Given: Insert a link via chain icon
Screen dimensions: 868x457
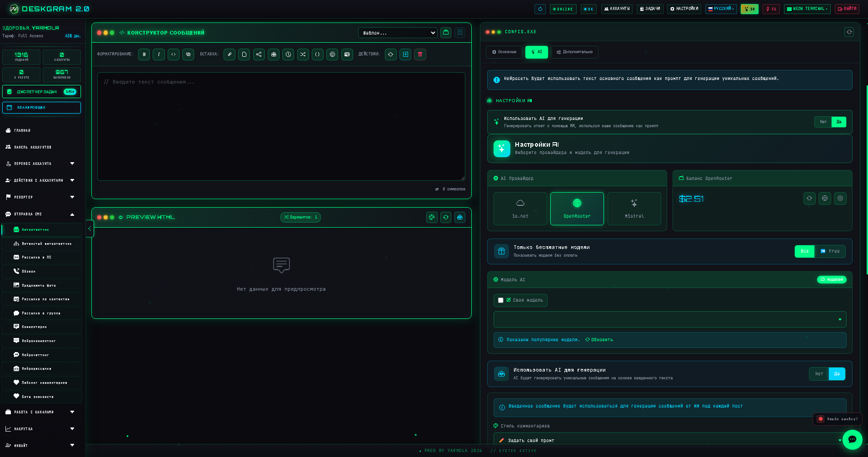Looking at the screenshot, I should pyautogui.click(x=229, y=55).
